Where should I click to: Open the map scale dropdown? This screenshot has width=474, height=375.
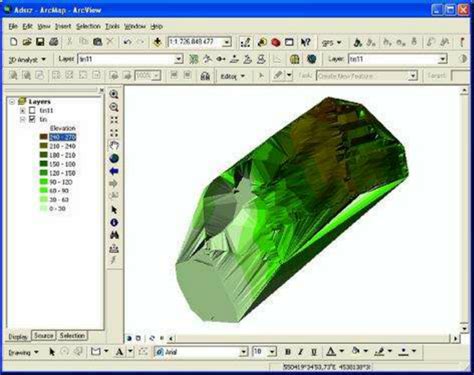coord(227,42)
